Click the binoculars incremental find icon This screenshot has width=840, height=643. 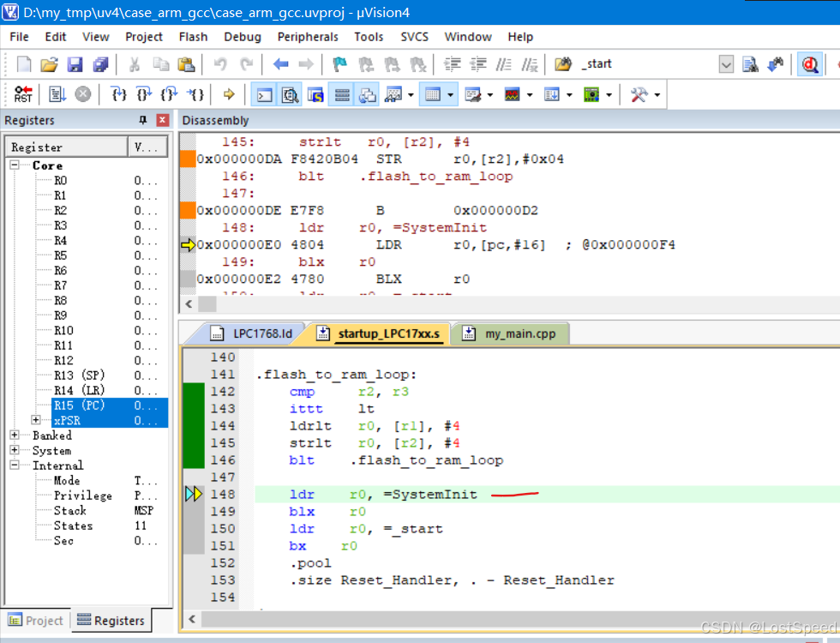click(776, 64)
